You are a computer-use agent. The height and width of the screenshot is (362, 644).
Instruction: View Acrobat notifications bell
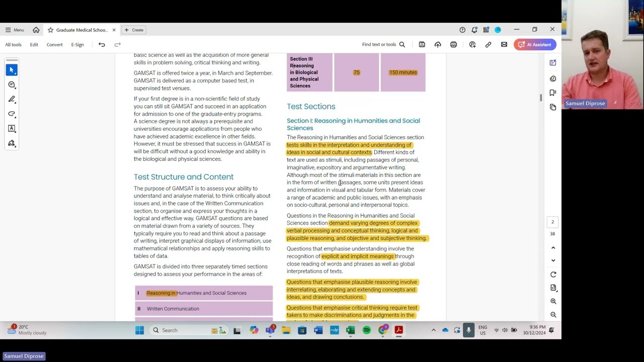click(x=474, y=30)
